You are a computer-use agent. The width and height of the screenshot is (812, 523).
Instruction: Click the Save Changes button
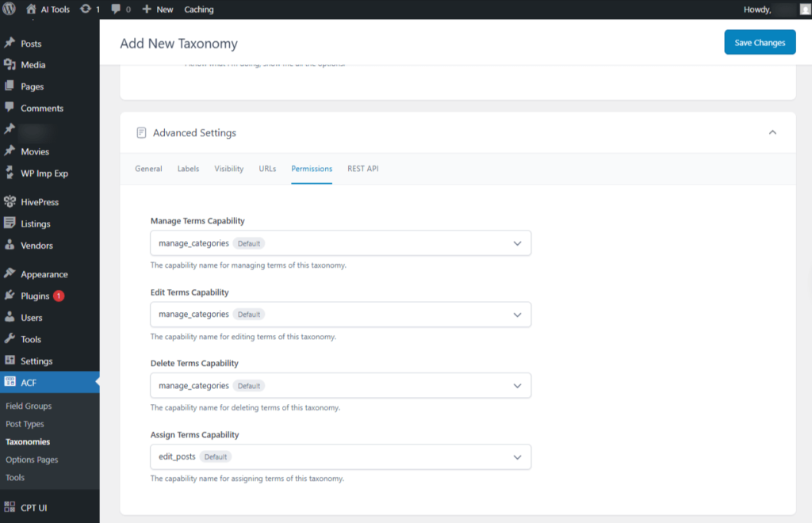pos(759,43)
